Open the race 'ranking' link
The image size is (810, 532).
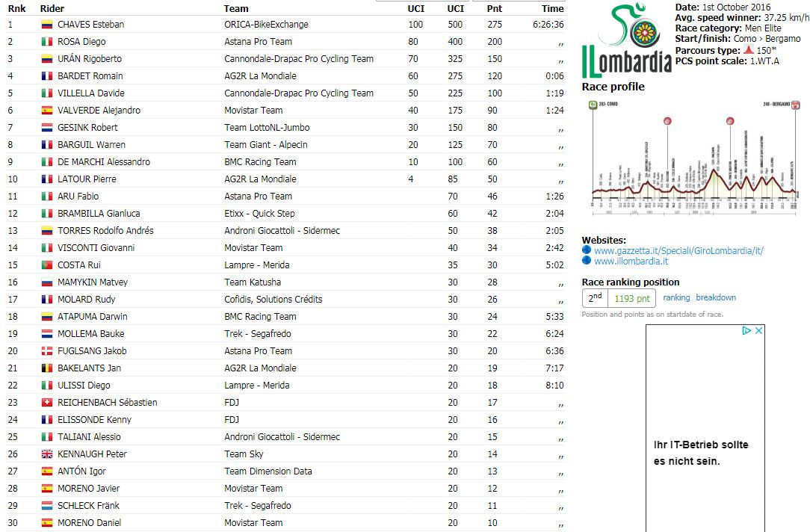tap(676, 297)
